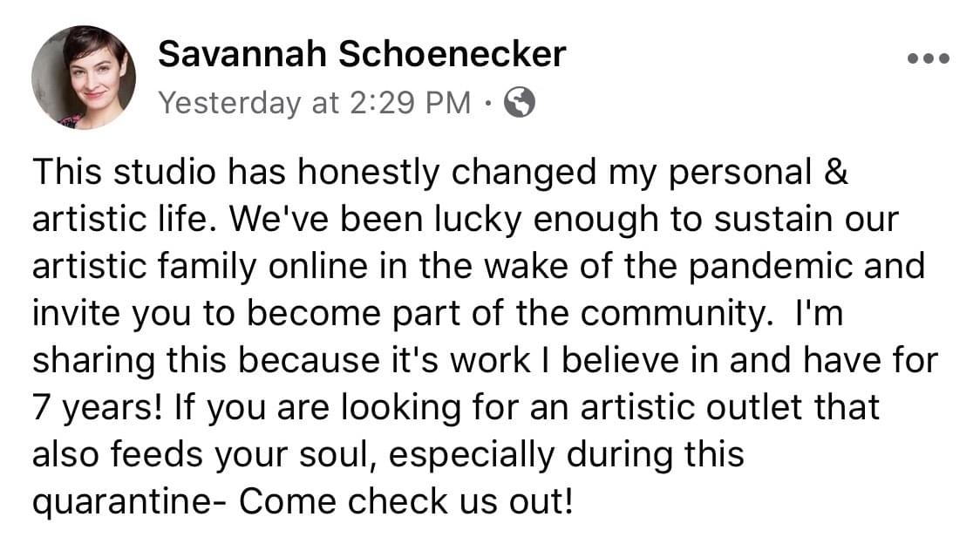Click the surname "Schoenecker" in the header
The image size is (980, 544).
452,56
